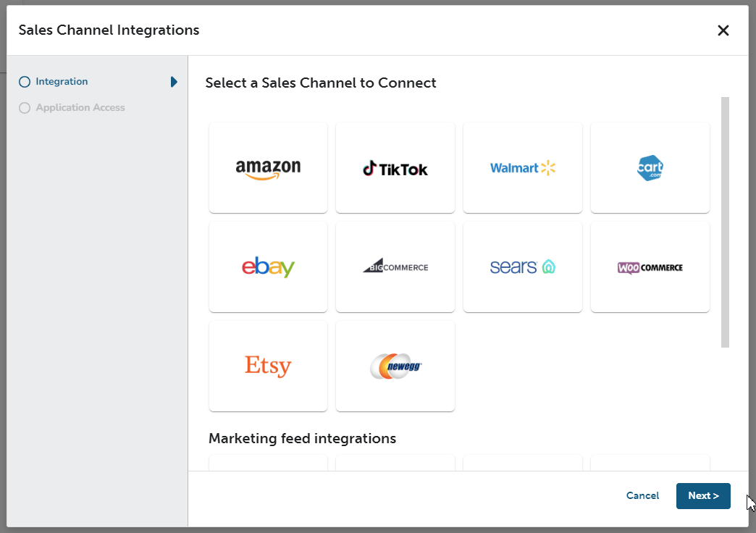Screen dimensions: 756x533
Task: Select the Amazon sales channel tile
Action: (268, 167)
